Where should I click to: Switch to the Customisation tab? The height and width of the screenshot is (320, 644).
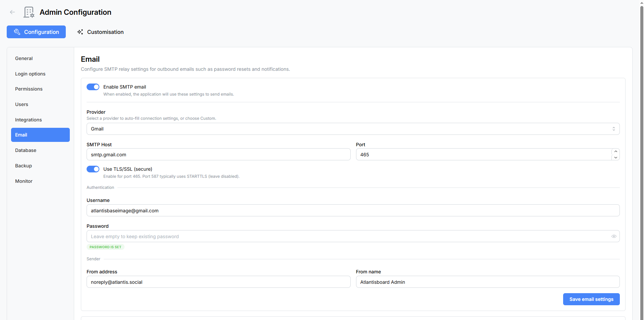point(100,32)
